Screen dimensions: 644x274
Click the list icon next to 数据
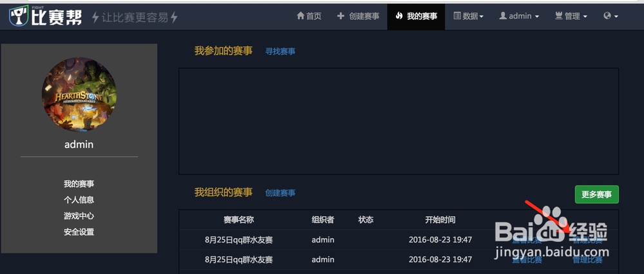click(457, 16)
